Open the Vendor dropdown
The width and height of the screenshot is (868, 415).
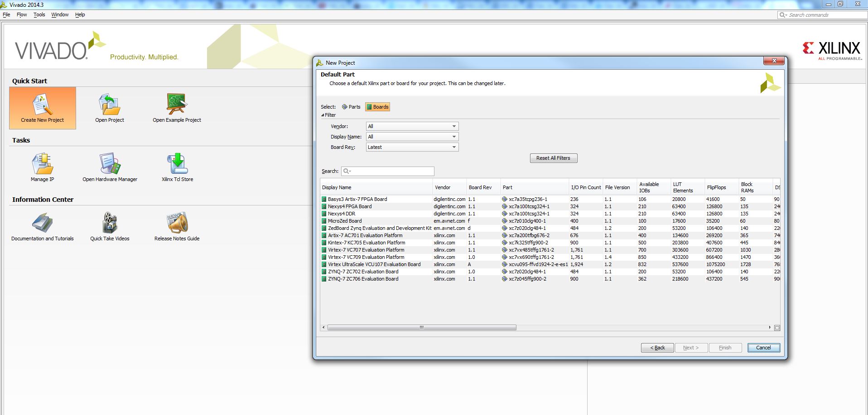point(412,126)
